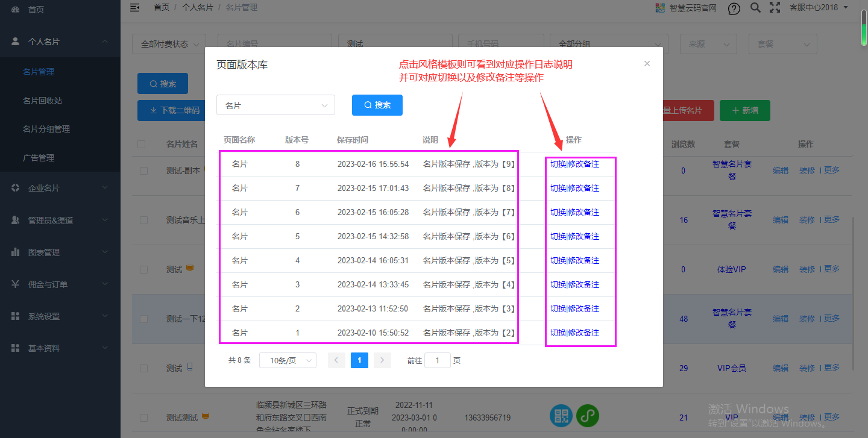
Task: Click the blue 搜索 button in dialog
Action: (377, 105)
